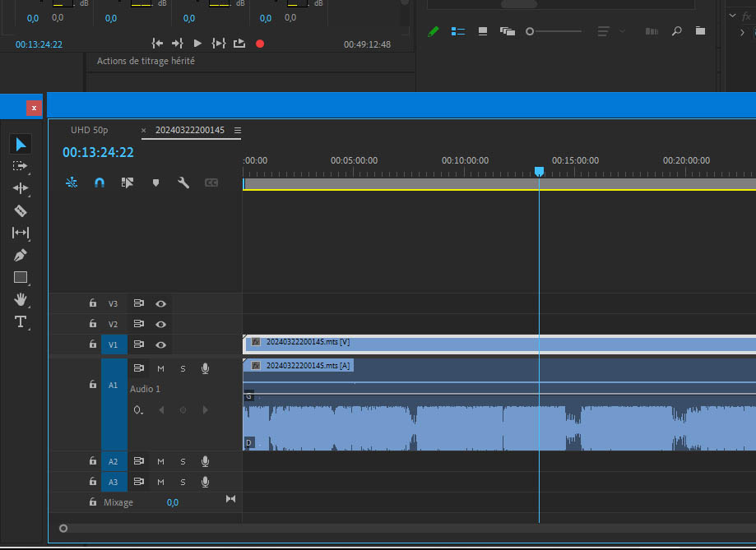Toggle V2 track lock
Image resolution: width=756 pixels, height=550 pixels.
(x=93, y=323)
